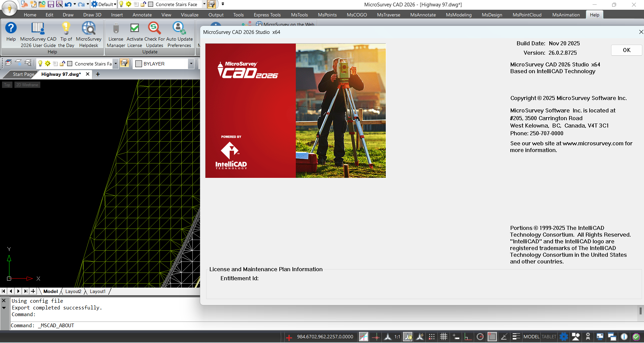Click the Redo arrow icon
The image size is (644, 343).
point(81,4)
